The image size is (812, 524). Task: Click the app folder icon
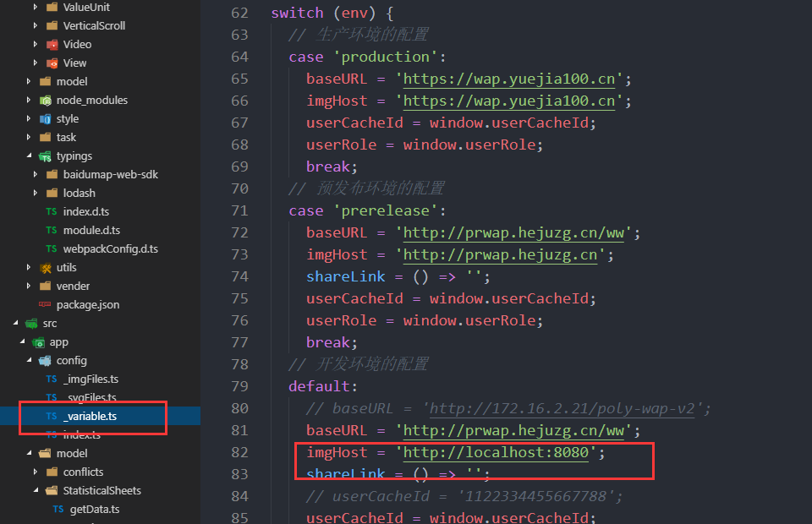point(38,342)
